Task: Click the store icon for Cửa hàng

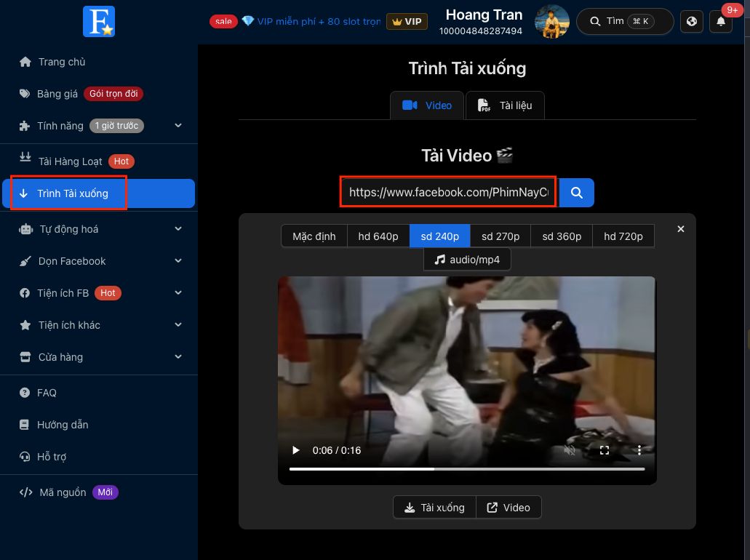Action: click(x=25, y=357)
